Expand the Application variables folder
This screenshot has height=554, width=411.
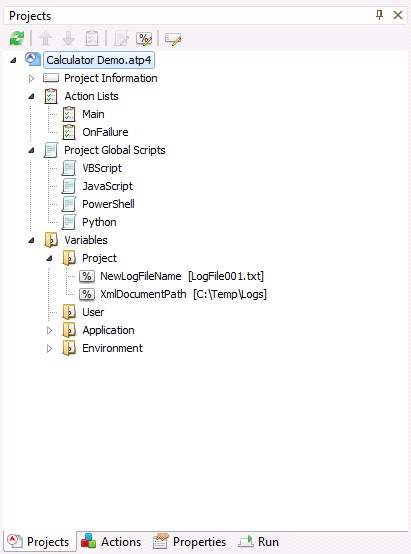click(49, 330)
